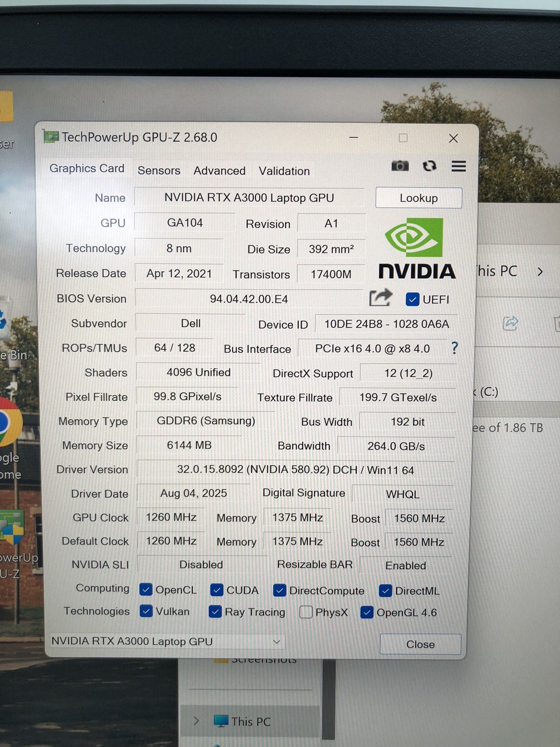Click the Bus Interface question mark
The height and width of the screenshot is (747, 560).
pos(455,348)
